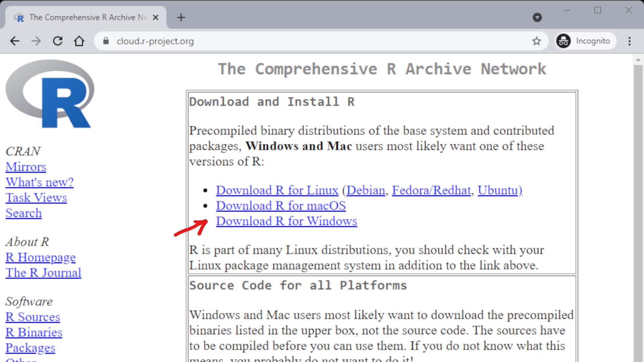
Task: Open Download R for macOS link
Action: click(x=280, y=205)
